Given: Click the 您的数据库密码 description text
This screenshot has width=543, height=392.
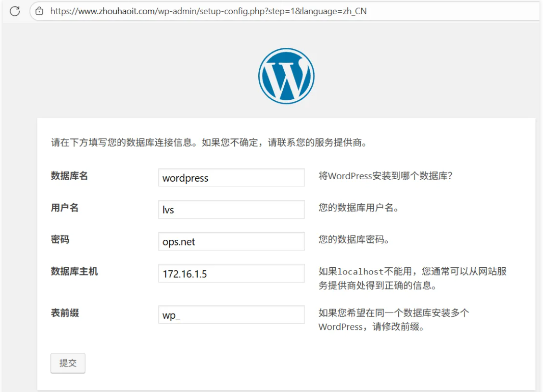Looking at the screenshot, I should click(x=354, y=239).
